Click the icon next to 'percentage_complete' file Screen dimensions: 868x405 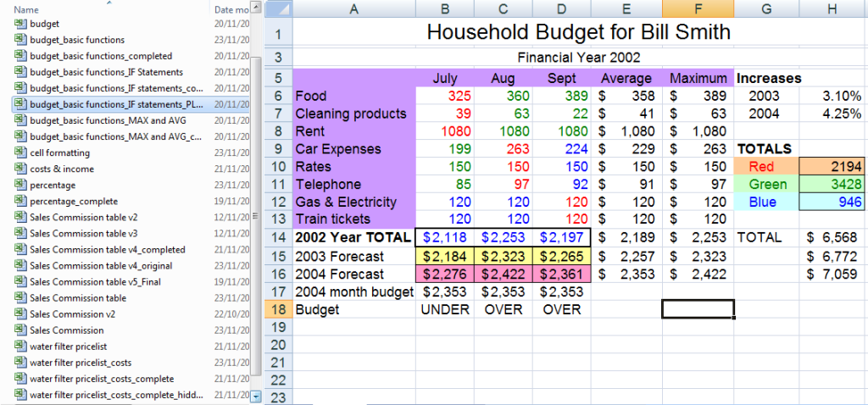(x=20, y=202)
